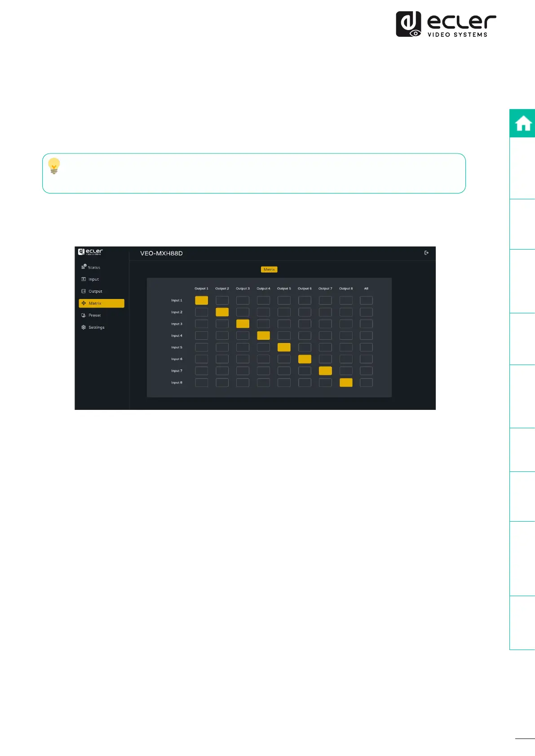Open the Preset page in the sidebar
The image size is (535, 756).
(94, 316)
